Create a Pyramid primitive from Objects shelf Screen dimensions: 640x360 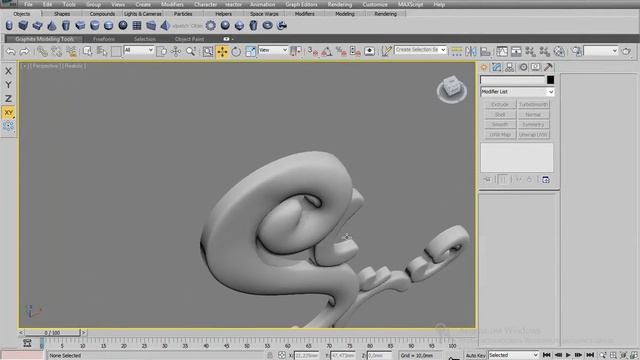pos(165,25)
